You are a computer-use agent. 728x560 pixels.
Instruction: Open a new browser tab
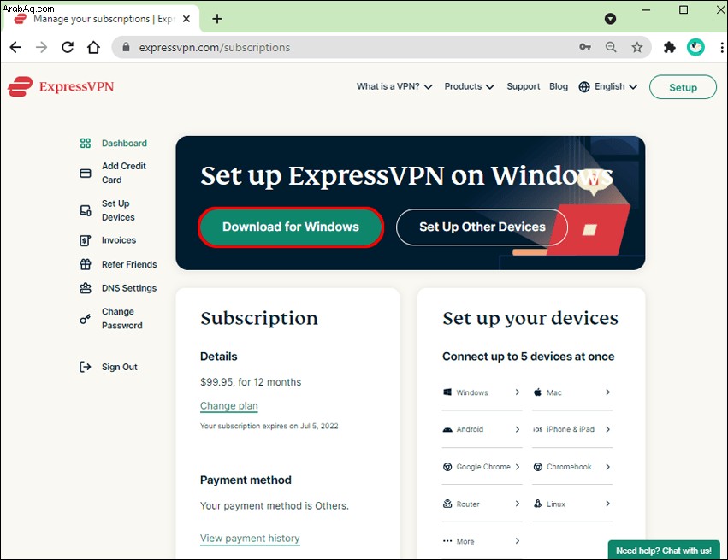pyautogui.click(x=216, y=19)
